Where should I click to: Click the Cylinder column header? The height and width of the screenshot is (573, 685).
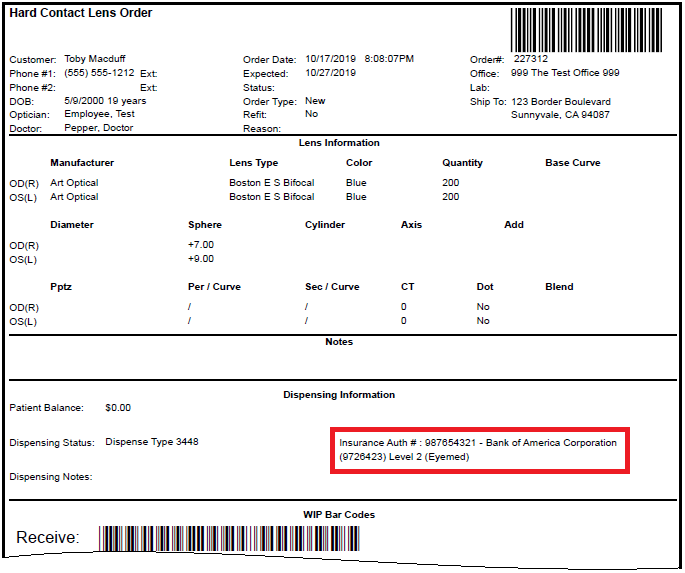pos(325,225)
